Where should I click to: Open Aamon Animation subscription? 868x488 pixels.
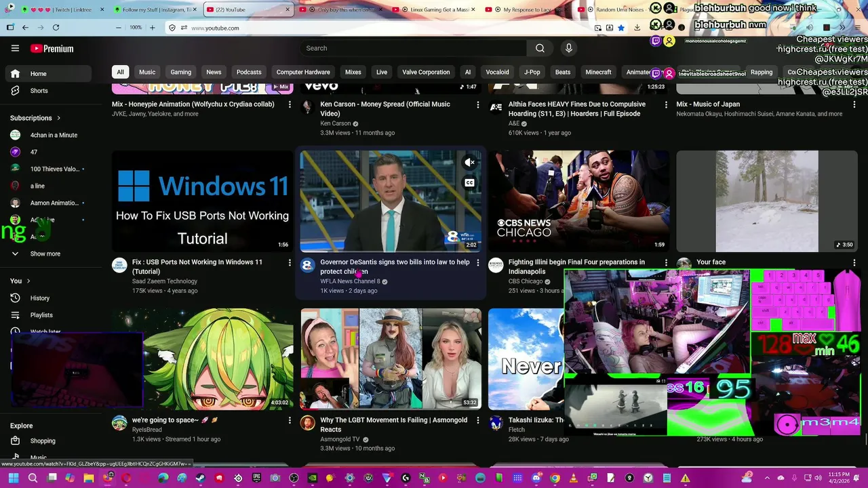[x=47, y=203]
